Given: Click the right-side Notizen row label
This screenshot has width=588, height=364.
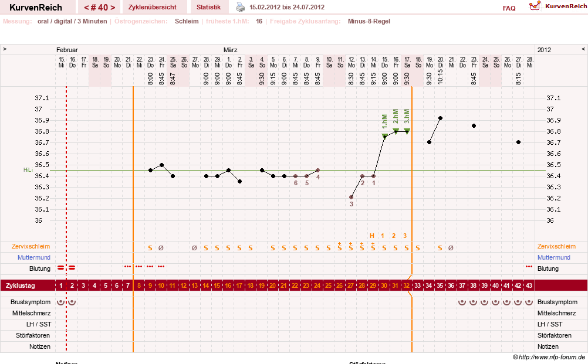Looking at the screenshot, I should coord(548,347).
